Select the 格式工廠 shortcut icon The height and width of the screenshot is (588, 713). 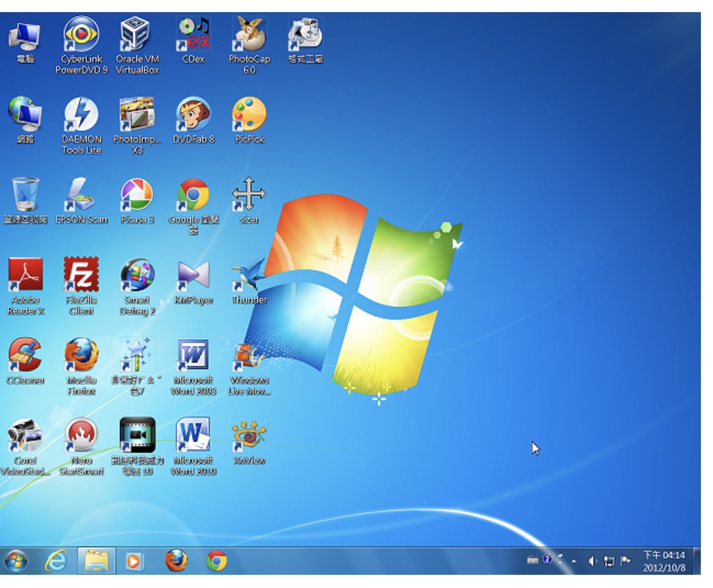tap(305, 41)
